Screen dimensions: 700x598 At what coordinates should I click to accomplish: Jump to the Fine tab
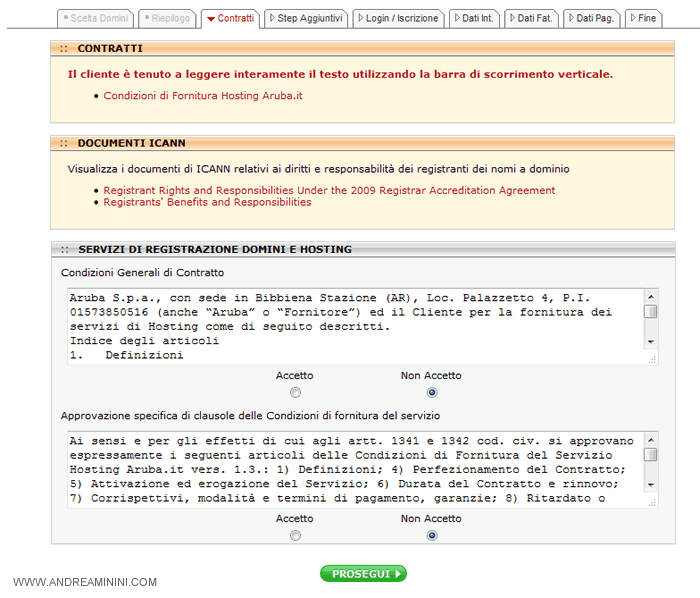tap(643, 18)
